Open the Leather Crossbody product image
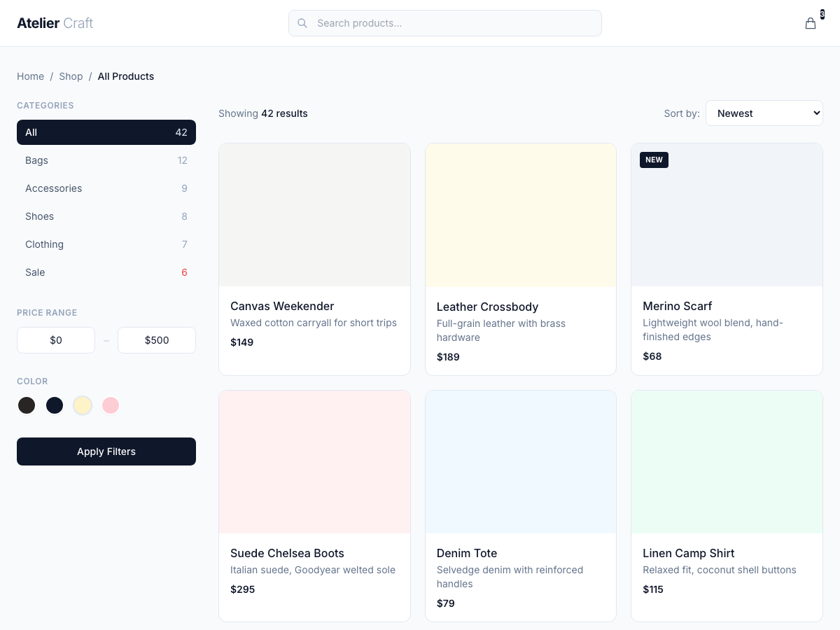 point(521,215)
